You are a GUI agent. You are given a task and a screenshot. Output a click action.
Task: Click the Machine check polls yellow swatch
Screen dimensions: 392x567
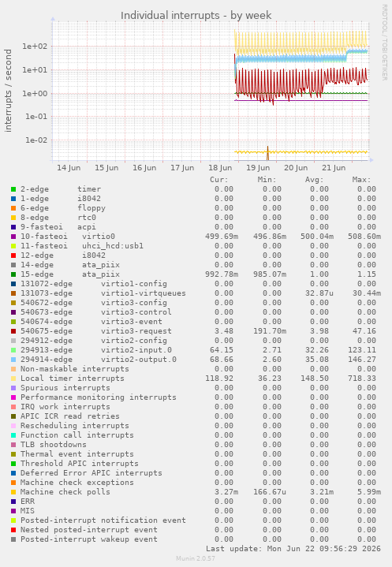click(x=13, y=492)
